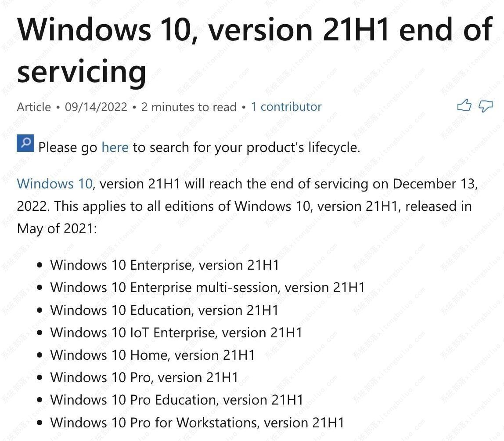Click the thumbs up feedback icon
This screenshot has width=504, height=441.
coord(464,105)
